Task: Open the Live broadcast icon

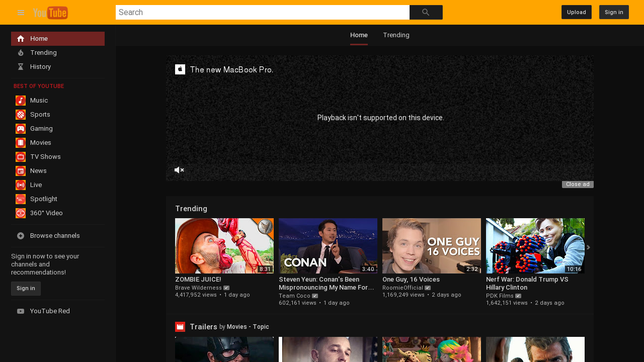Action: pyautogui.click(x=21, y=185)
